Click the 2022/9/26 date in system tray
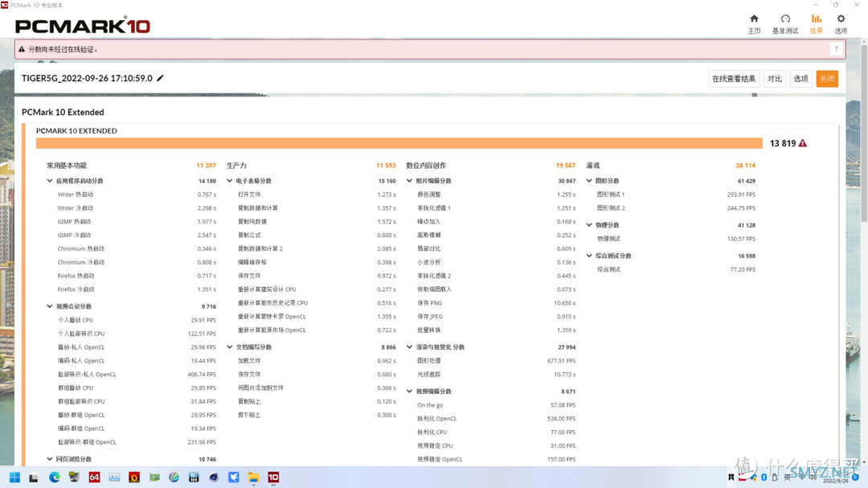Screen dimensions: 868x488 (x=835, y=481)
